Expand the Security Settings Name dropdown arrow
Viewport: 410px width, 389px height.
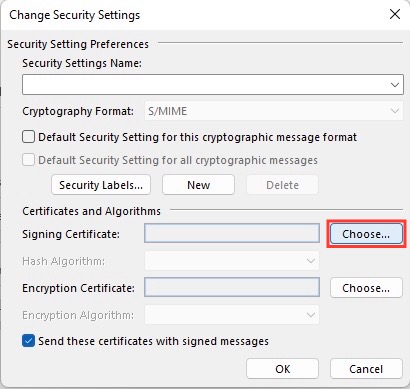point(395,85)
